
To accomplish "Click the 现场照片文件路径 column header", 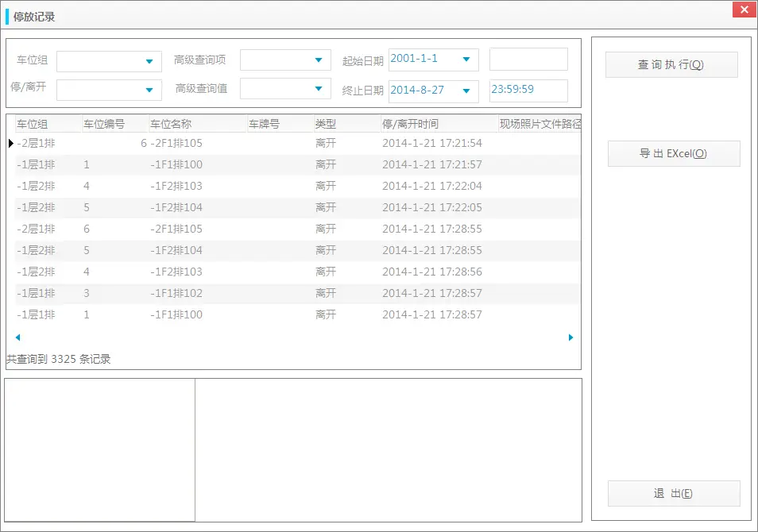I will point(542,122).
